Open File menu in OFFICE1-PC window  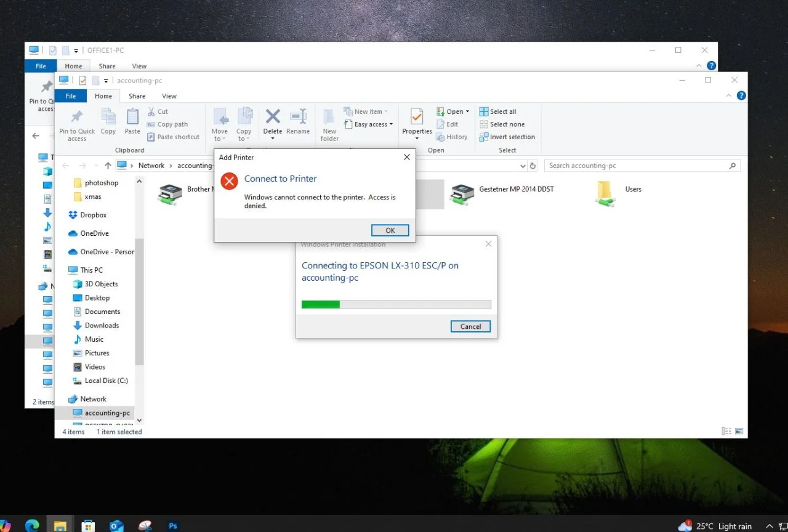coord(41,66)
